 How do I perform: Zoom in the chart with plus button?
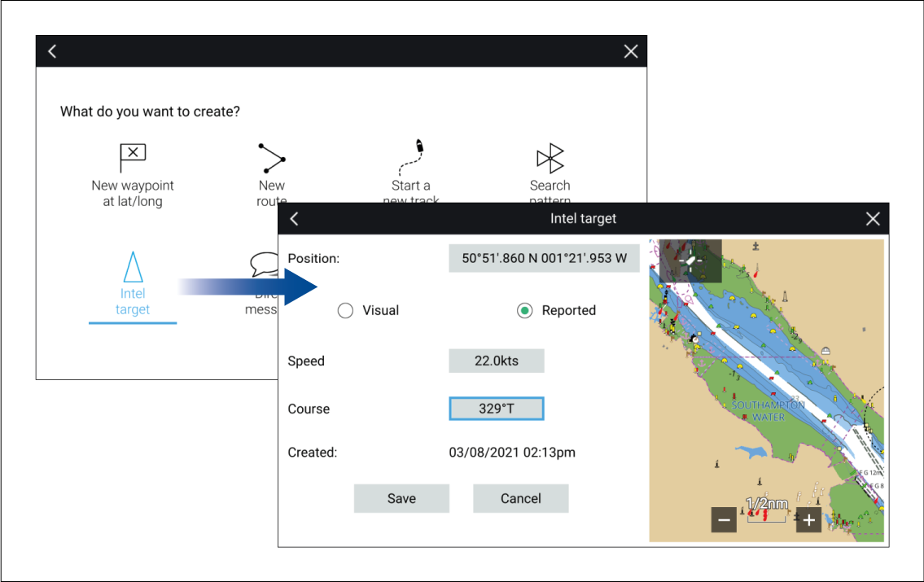pos(808,519)
